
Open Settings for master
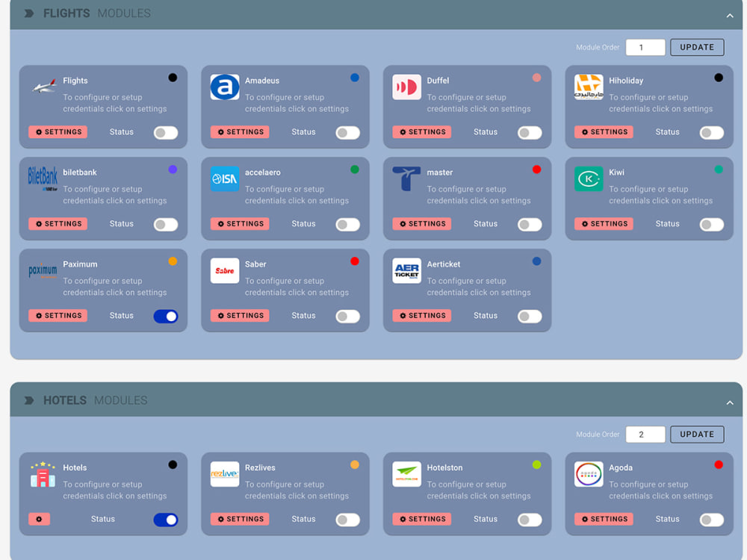pyautogui.click(x=421, y=224)
